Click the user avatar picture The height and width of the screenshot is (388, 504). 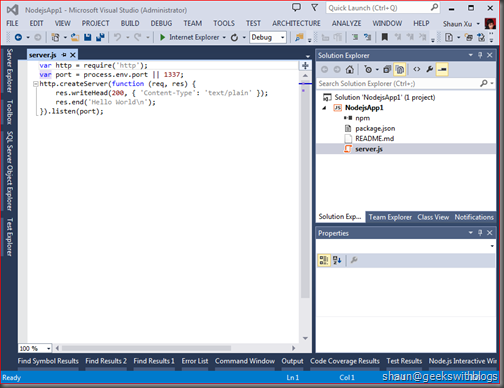pos(490,24)
